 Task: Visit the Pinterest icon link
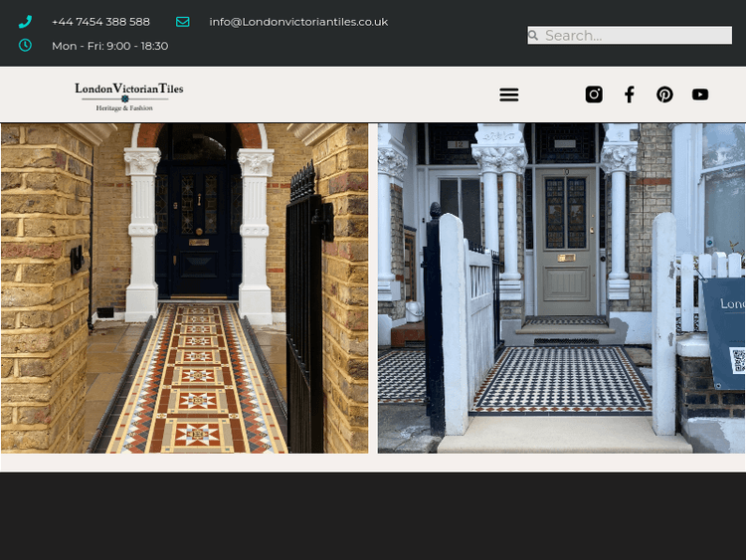coord(664,94)
